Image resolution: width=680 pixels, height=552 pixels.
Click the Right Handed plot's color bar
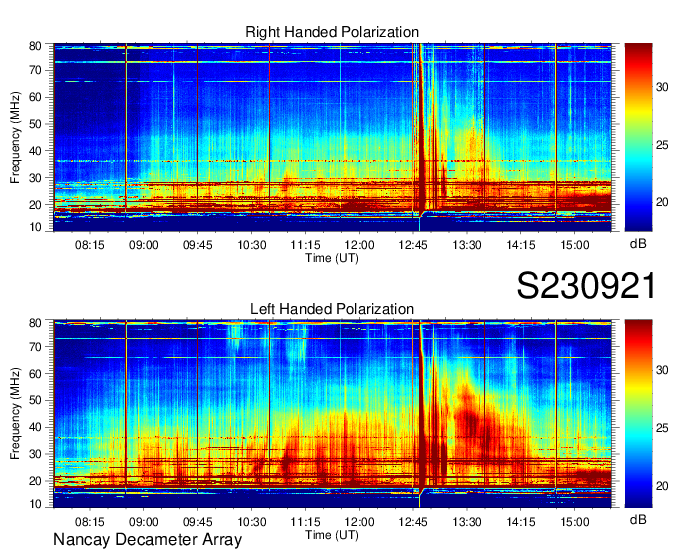638,137
